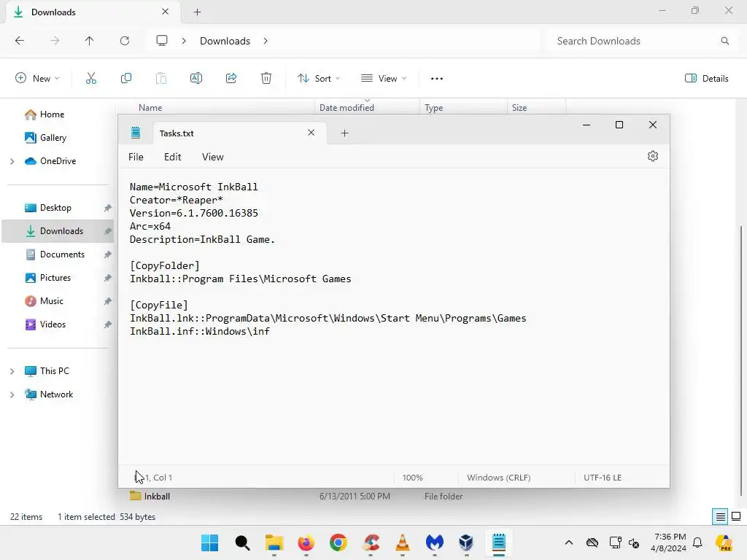The height and width of the screenshot is (560, 747).
Task: Click the Cut scissors icon in Explorer
Action: (91, 78)
